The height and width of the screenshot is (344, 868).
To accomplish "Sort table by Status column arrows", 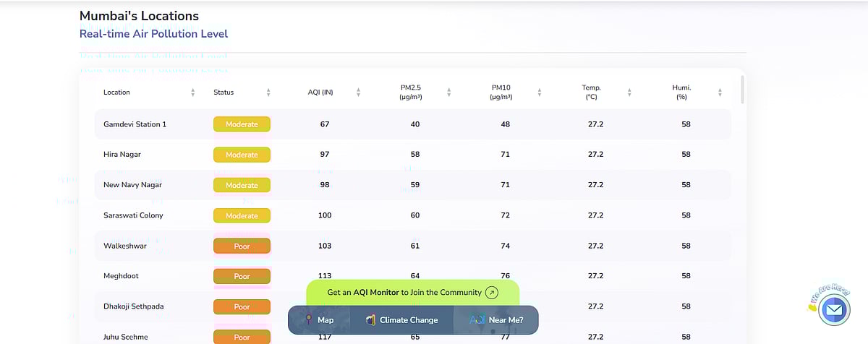I will 268,93.
